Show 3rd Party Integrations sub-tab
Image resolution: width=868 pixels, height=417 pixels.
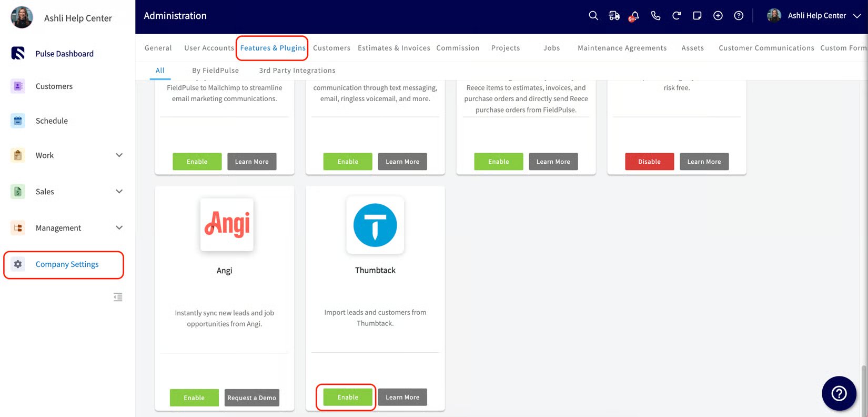pyautogui.click(x=297, y=71)
